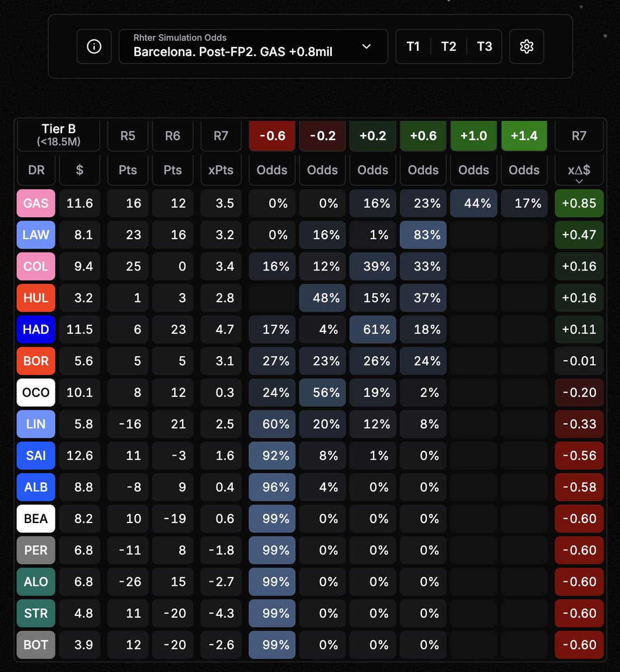The width and height of the screenshot is (620, 672).
Task: Select the HUL driver badge
Action: (36, 298)
